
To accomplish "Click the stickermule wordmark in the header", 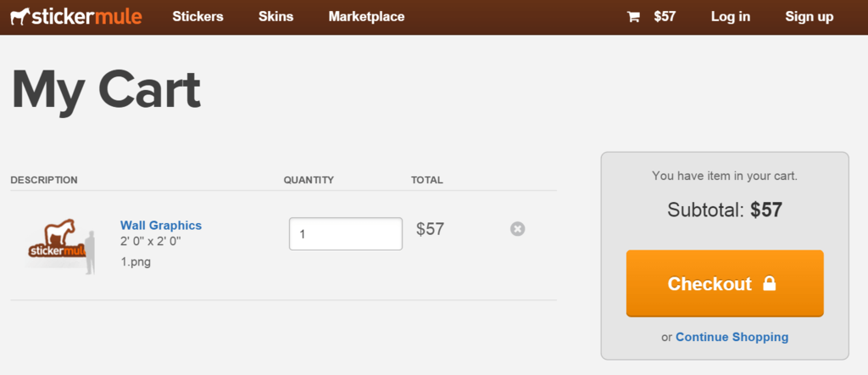I will tap(87, 17).
